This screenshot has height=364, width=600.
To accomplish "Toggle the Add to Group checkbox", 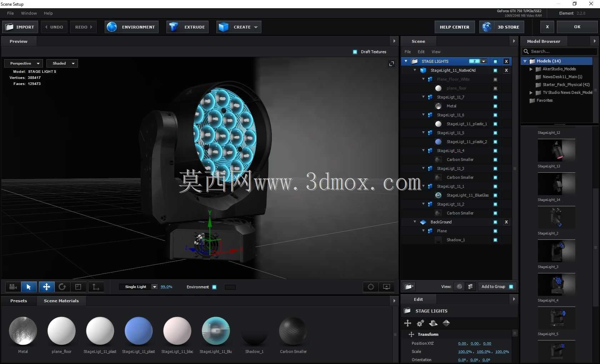I will tap(511, 287).
